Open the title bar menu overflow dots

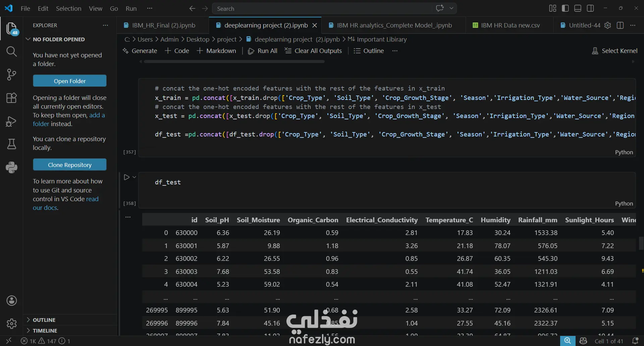[x=150, y=8]
